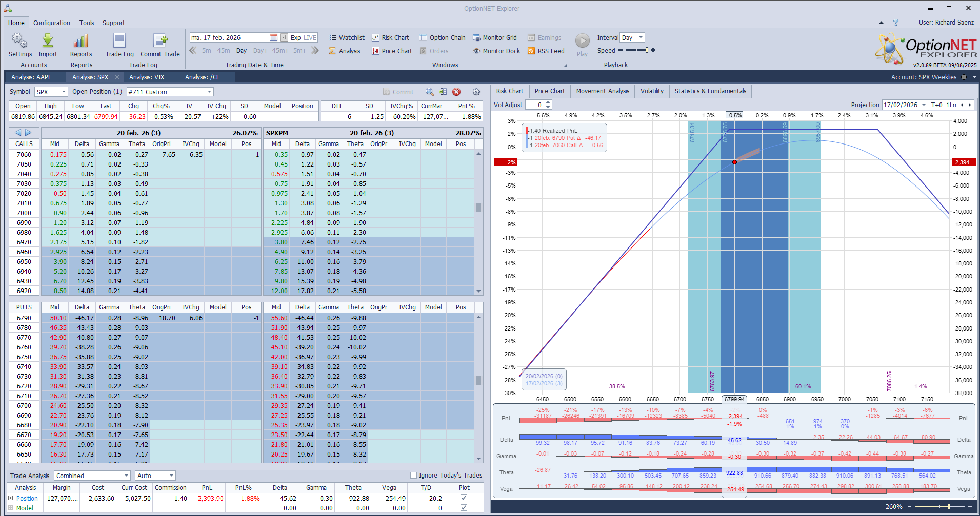This screenshot has height=516, width=980.
Task: Click the Play playback button
Action: pyautogui.click(x=582, y=41)
